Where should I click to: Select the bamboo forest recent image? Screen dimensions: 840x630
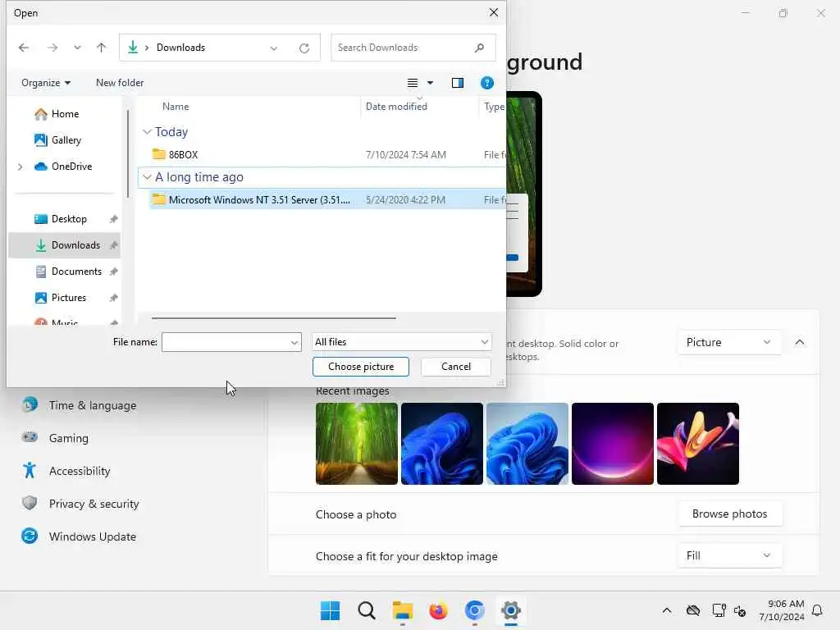356,444
